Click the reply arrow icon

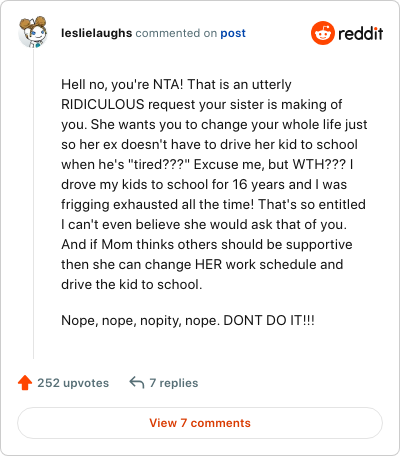[x=137, y=382]
